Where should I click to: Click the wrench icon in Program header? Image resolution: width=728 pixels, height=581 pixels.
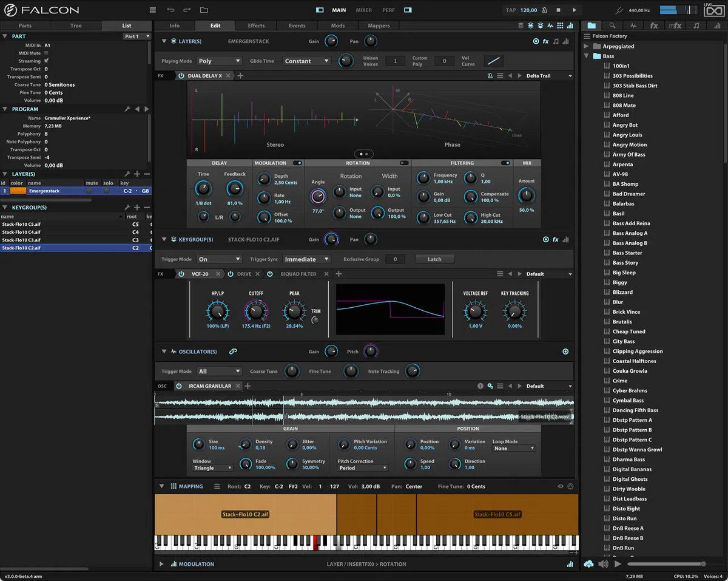pyautogui.click(x=127, y=109)
